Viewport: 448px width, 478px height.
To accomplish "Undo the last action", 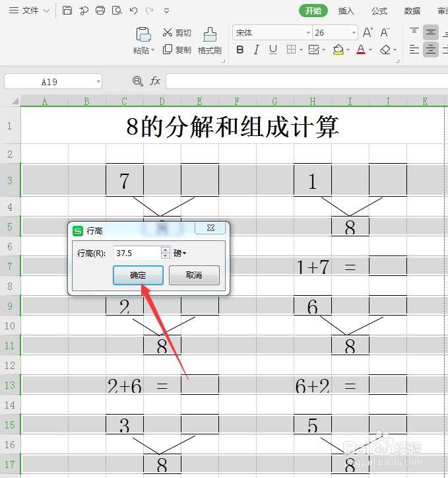I will pos(133,11).
